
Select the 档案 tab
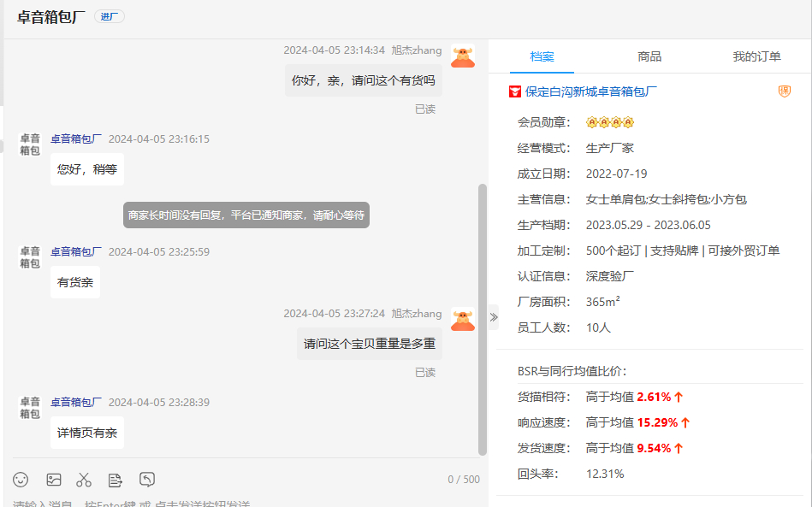point(542,56)
